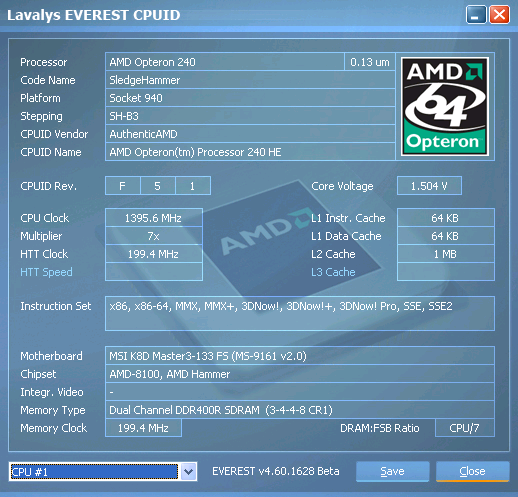Select the Memory Type DDR400R field

300,410
